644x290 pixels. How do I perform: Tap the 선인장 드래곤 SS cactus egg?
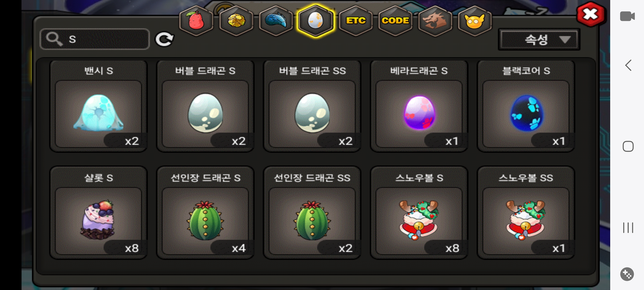(x=312, y=213)
